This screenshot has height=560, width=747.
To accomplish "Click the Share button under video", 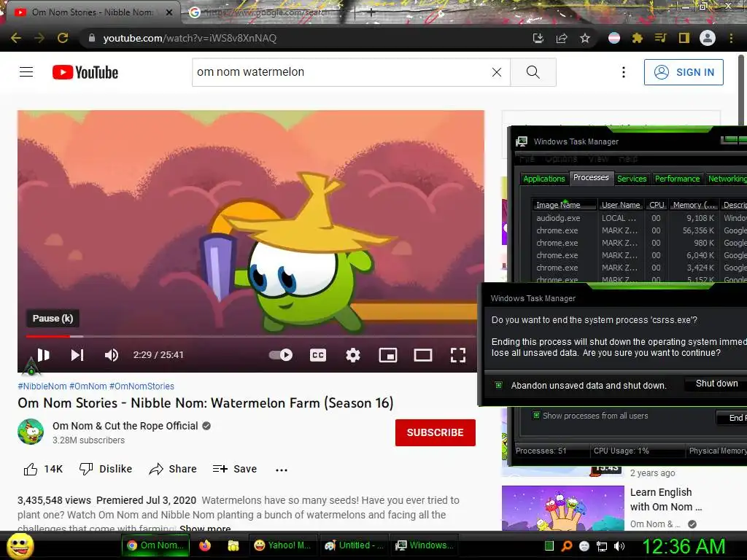I will (172, 469).
